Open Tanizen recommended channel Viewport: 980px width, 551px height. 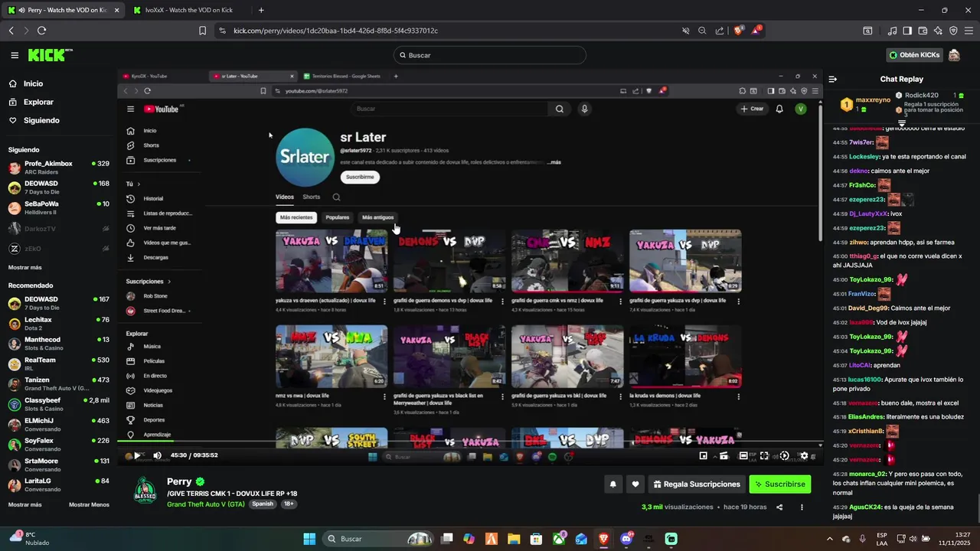58,383
